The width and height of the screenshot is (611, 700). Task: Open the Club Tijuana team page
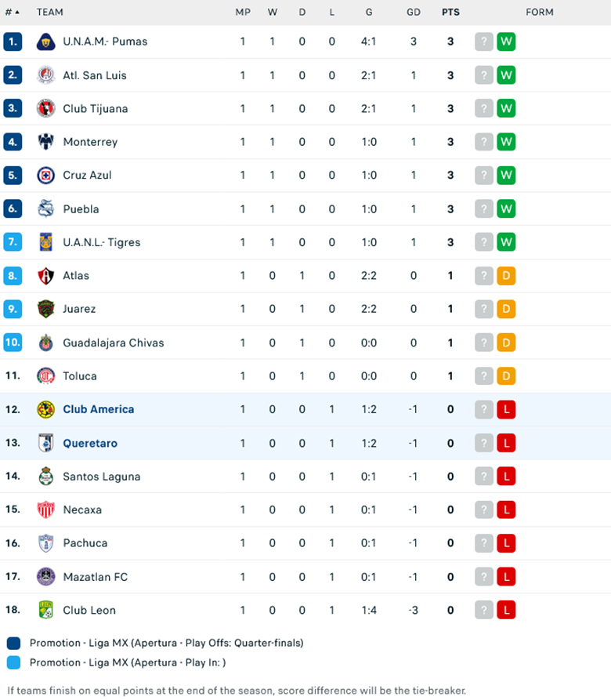click(95, 108)
